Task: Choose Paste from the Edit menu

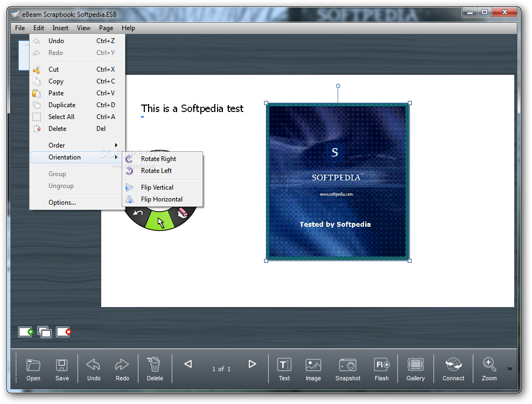Action: (x=78, y=93)
